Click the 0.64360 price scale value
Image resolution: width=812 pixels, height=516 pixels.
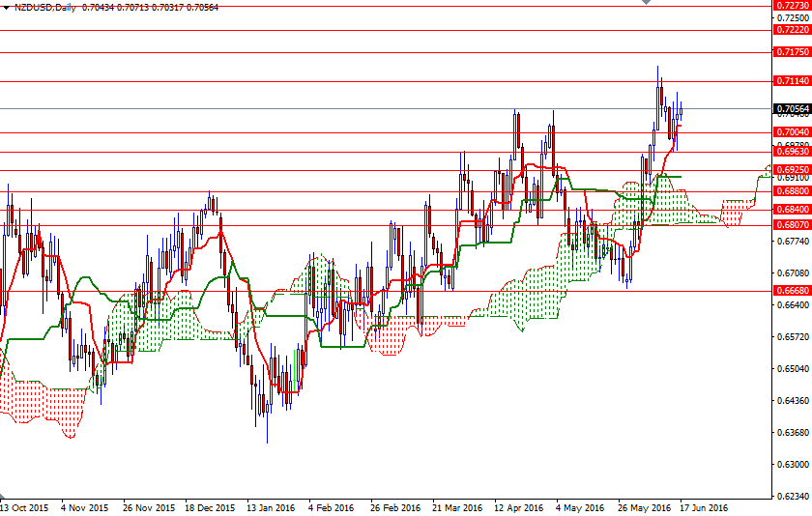[x=794, y=401]
